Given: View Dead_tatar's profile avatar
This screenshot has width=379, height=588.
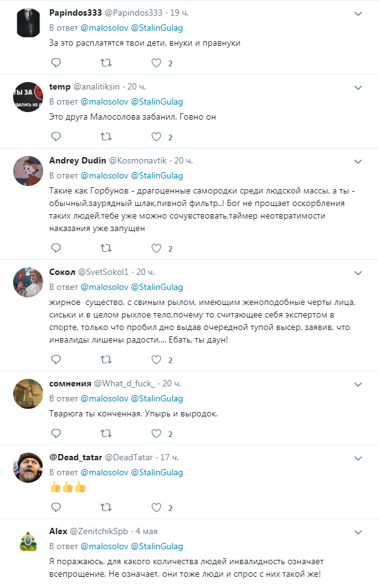Looking at the screenshot, I should tap(28, 467).
